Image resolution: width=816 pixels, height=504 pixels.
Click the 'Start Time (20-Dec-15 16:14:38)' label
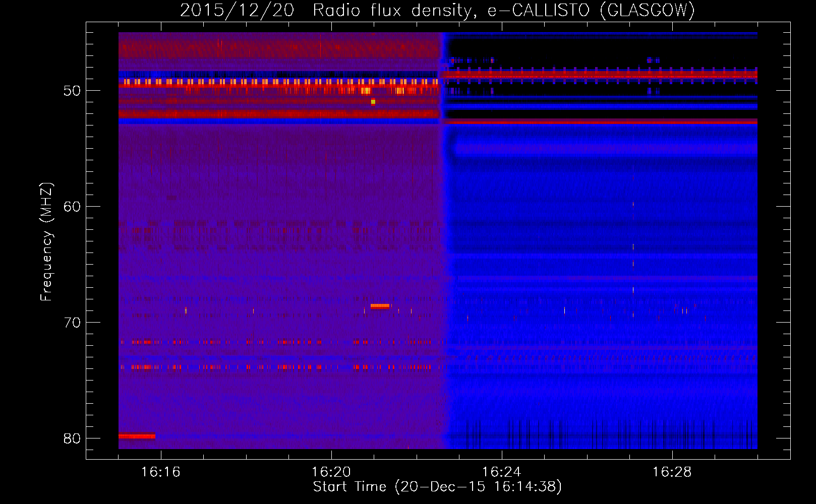[437, 487]
